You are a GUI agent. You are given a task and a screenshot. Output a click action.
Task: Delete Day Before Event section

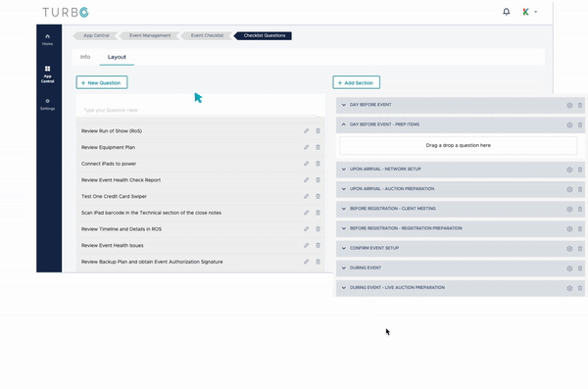[580, 106]
